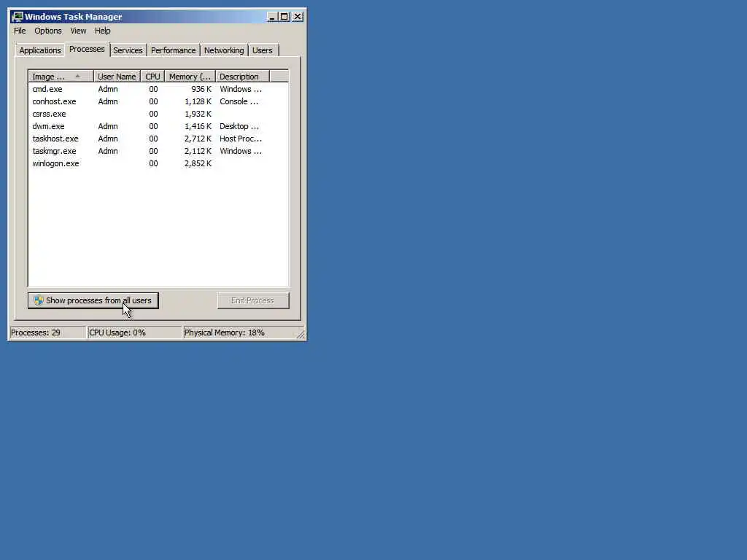Open the View menu
This screenshot has height=560, width=747.
[x=79, y=31]
